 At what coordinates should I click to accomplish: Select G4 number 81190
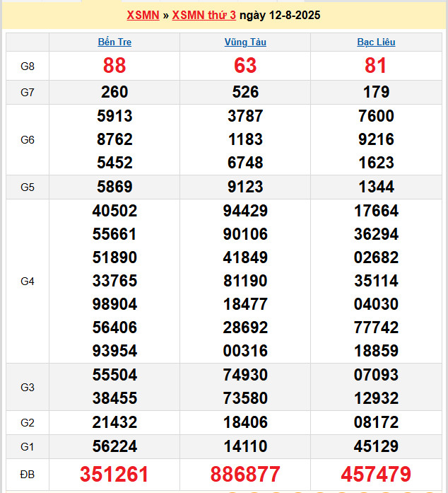coord(245,281)
